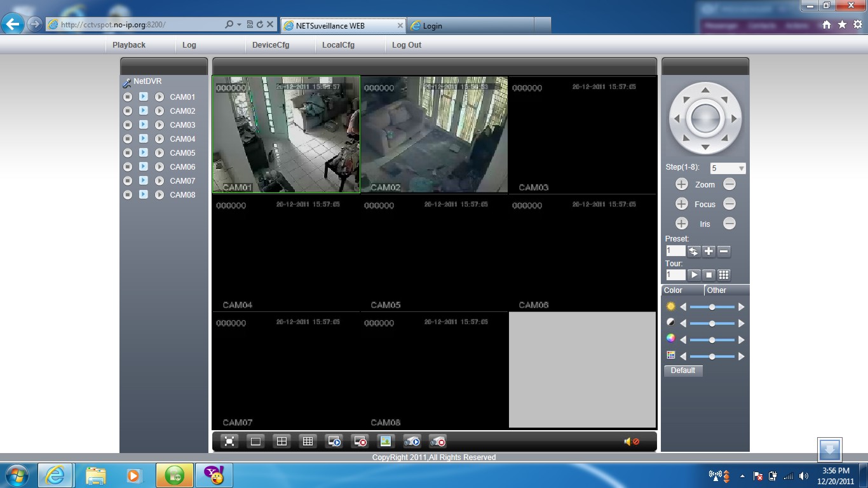The height and width of the screenshot is (488, 868).
Task: Toggle the status circle next to CAM01
Action: point(128,97)
